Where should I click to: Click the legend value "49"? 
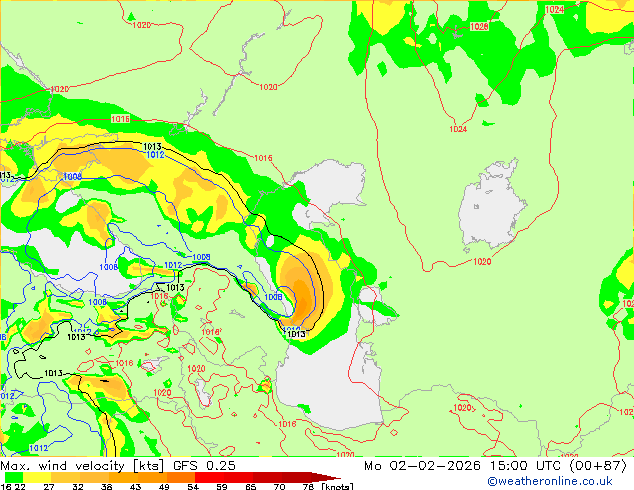164,486
